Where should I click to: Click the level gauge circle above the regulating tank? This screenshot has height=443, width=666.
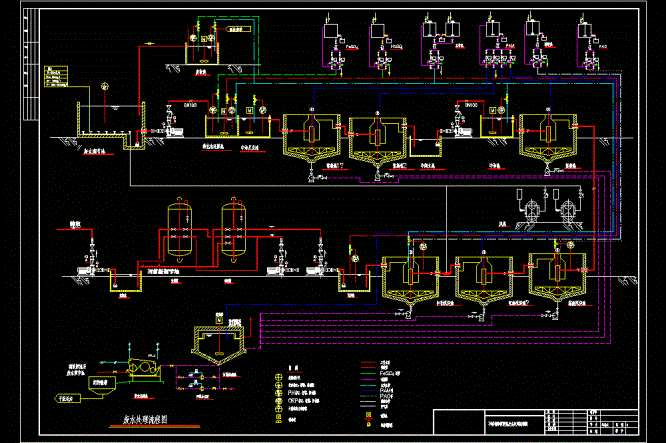coord(105,87)
